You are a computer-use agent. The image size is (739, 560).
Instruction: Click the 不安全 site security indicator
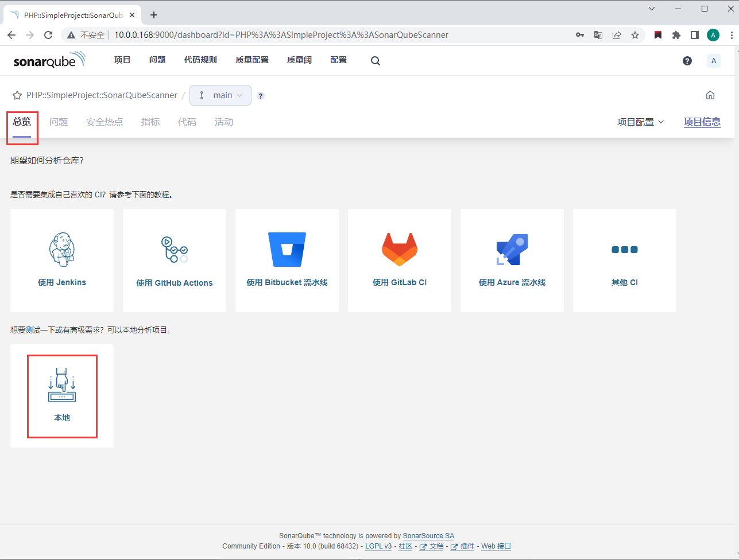point(86,35)
